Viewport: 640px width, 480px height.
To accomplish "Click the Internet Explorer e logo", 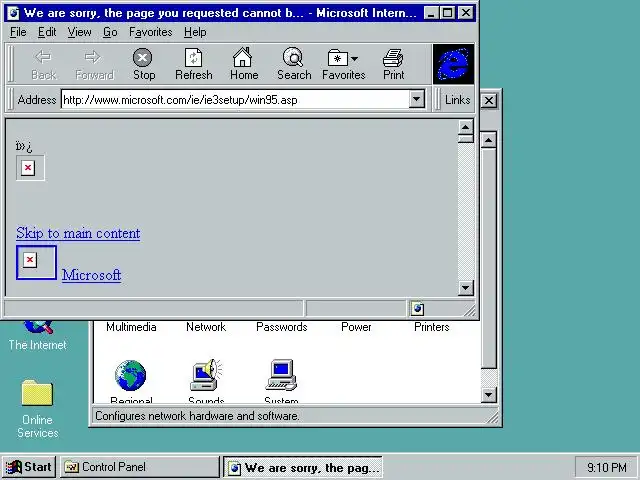I will click(x=453, y=64).
